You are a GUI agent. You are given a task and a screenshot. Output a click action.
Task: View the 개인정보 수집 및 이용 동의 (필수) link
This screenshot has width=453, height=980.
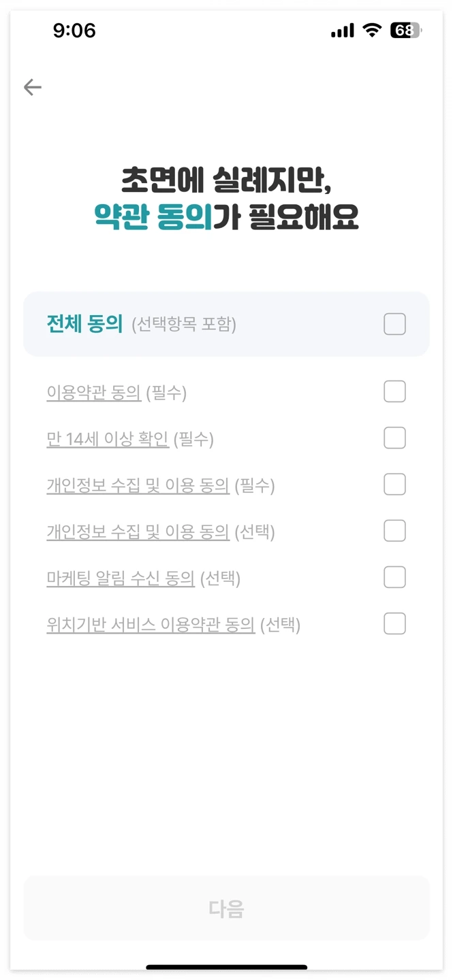[138, 485]
